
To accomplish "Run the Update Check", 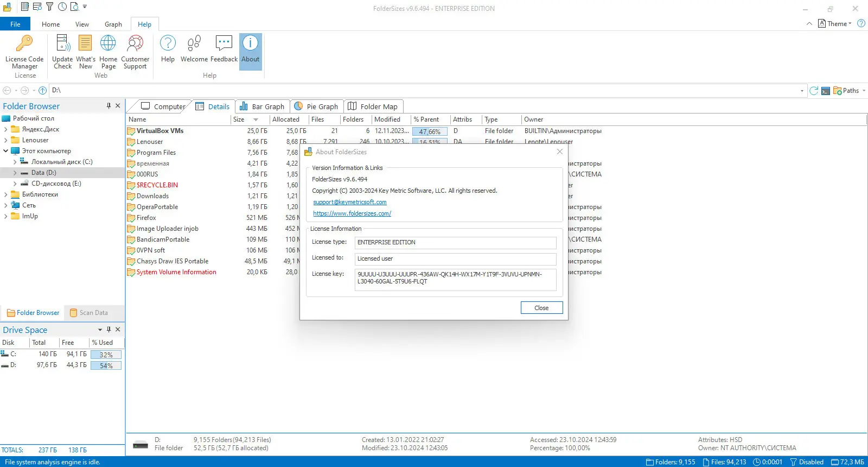I will (62, 52).
